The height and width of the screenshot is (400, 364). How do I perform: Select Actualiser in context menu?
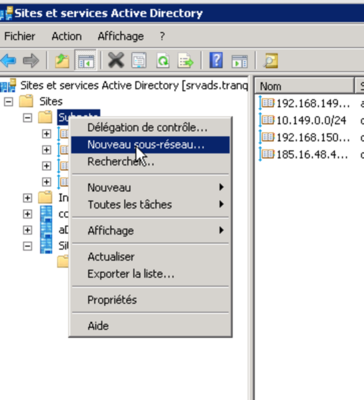[150, 257]
